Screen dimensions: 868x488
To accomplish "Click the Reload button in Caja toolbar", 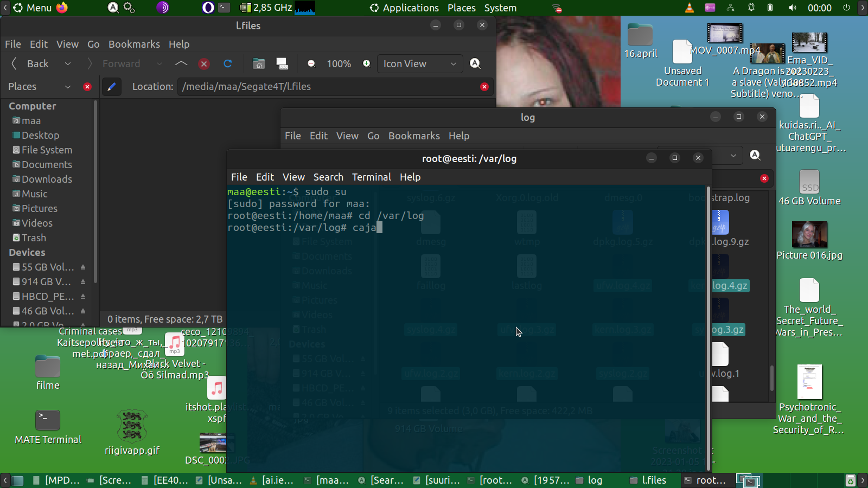I will coord(228,64).
